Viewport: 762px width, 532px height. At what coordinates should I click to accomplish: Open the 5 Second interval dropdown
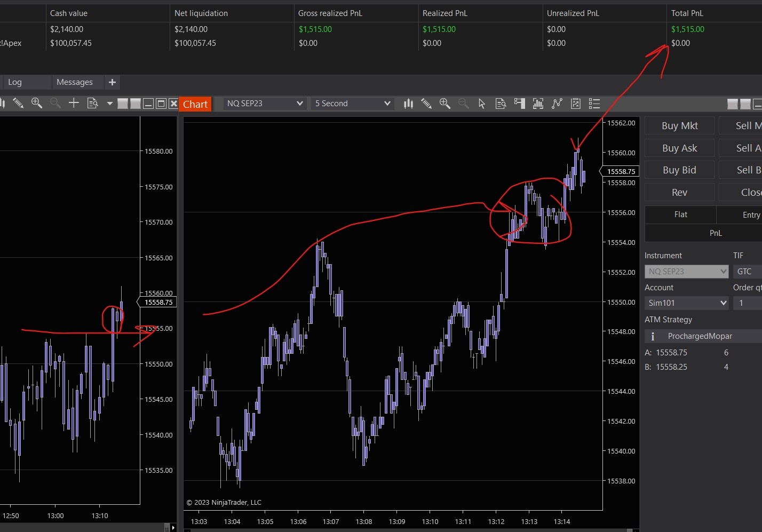tap(352, 104)
